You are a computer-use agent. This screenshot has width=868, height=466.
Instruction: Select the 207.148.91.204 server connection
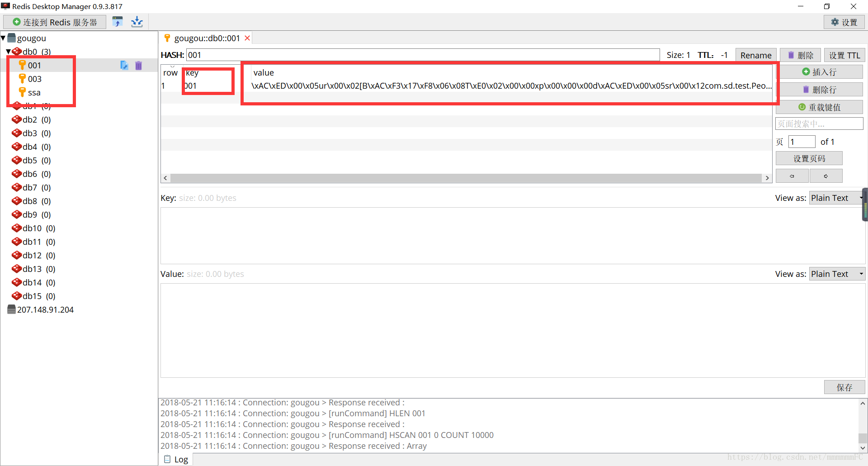(x=41, y=310)
